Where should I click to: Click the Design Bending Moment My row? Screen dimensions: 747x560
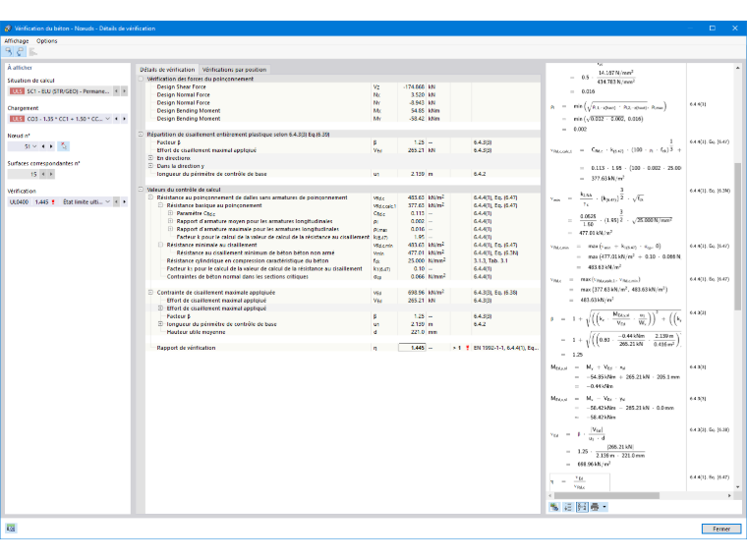343,119
